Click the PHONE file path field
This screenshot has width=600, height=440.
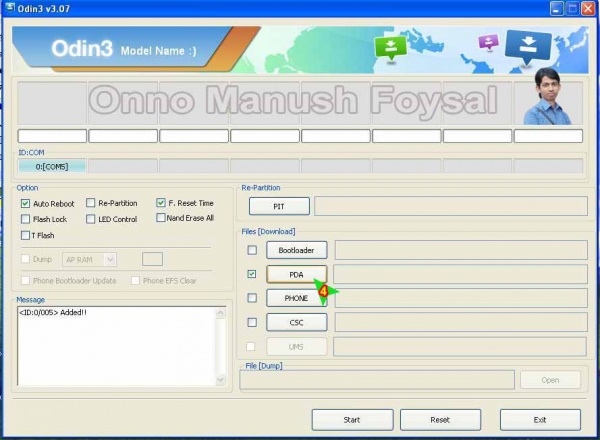[461, 298]
